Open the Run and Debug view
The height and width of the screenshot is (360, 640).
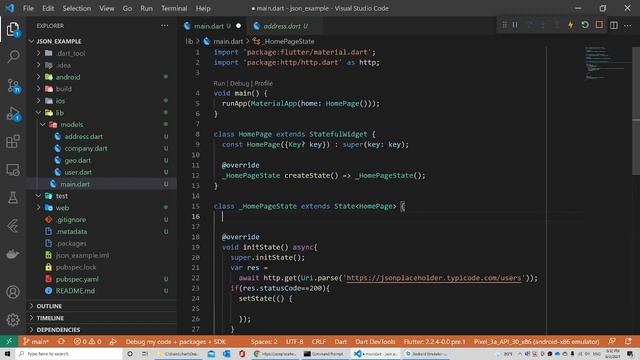click(x=13, y=114)
